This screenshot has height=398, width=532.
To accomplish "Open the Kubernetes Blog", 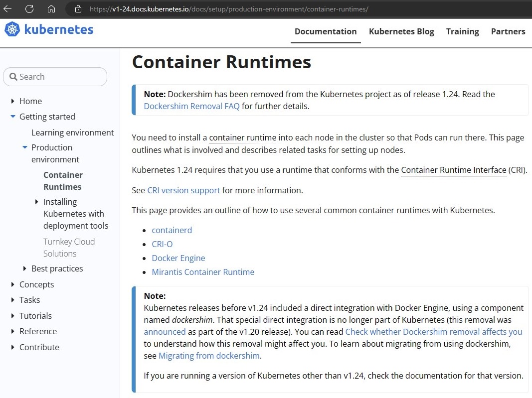I will [401, 31].
